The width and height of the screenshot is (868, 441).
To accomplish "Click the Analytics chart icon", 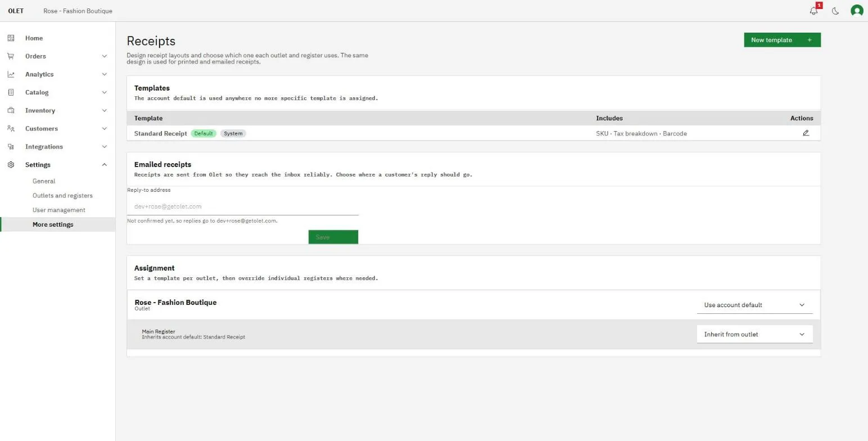I will (11, 74).
